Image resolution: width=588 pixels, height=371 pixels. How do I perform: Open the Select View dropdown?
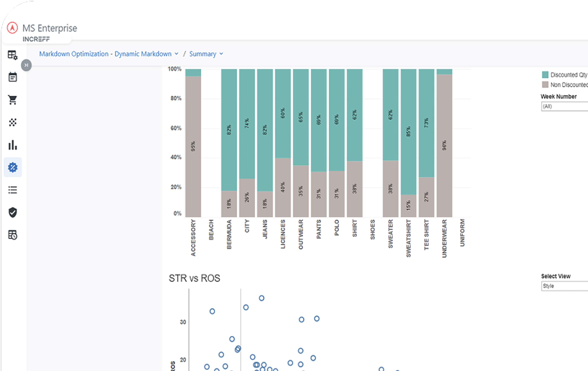(x=564, y=286)
